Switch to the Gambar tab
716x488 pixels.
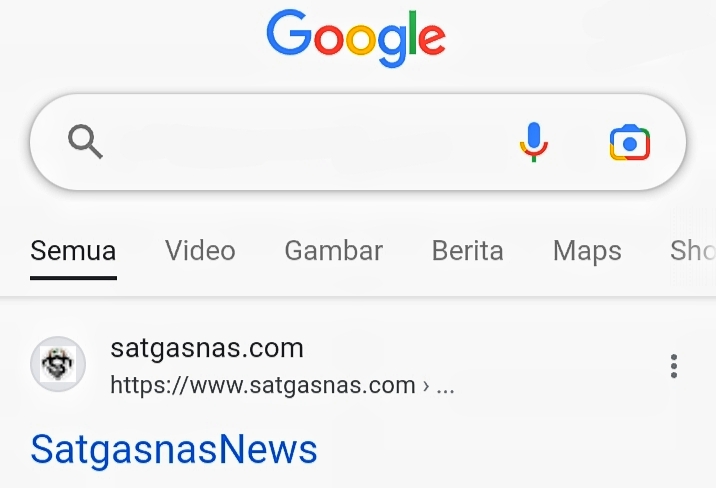334,251
